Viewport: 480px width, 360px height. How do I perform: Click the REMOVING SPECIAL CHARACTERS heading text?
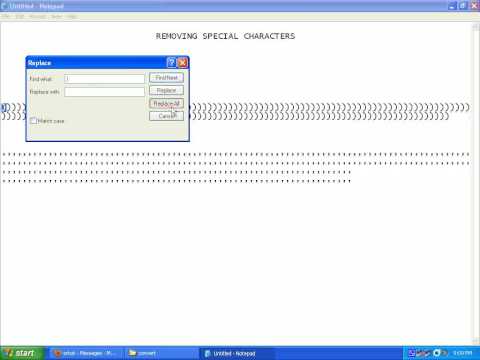click(225, 36)
